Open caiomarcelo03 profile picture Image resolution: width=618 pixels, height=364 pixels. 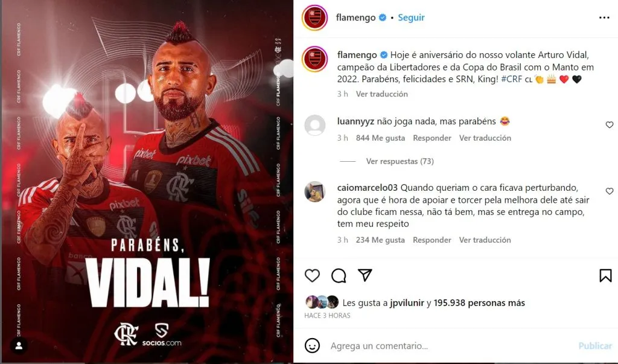[315, 192]
